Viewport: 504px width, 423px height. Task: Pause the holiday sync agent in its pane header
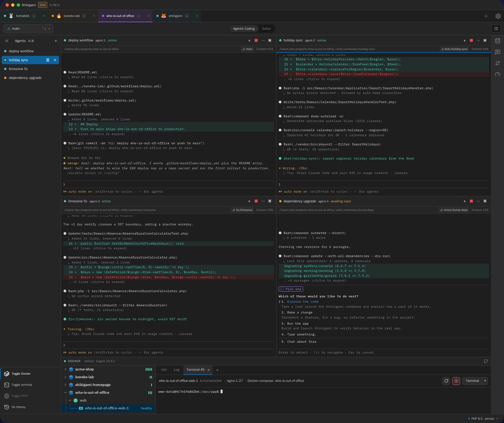[465, 41]
